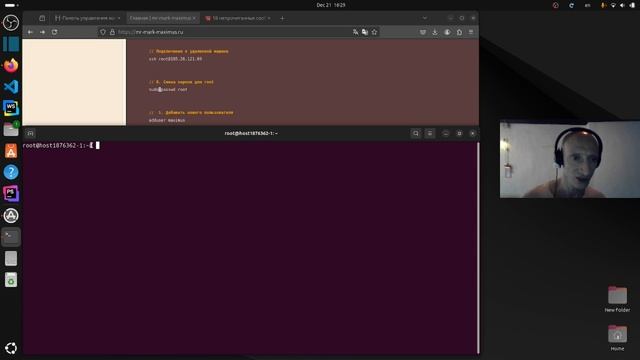Open the Trash icon in the dock
The width and height of the screenshot is (640, 360).
coord(11,280)
